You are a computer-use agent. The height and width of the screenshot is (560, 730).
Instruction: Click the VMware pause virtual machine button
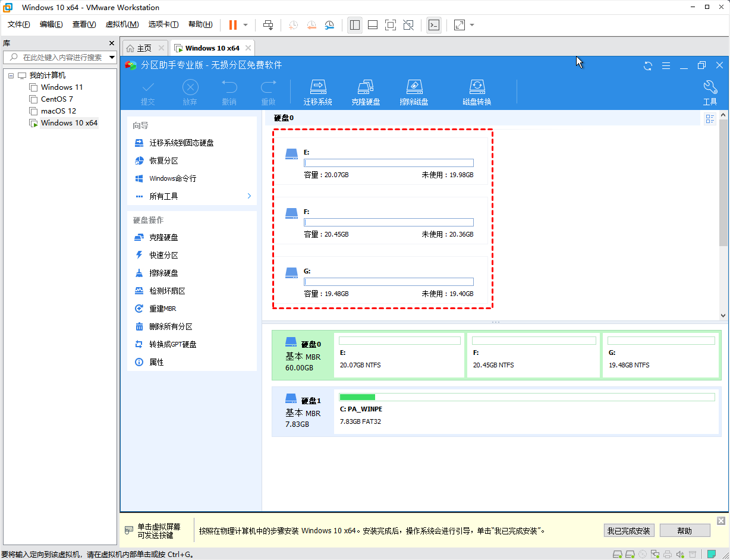[x=232, y=25]
